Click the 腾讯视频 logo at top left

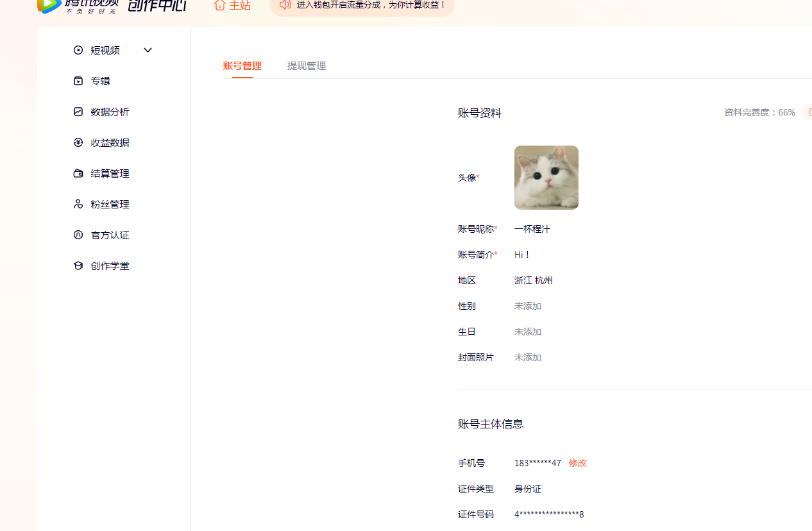point(78,6)
